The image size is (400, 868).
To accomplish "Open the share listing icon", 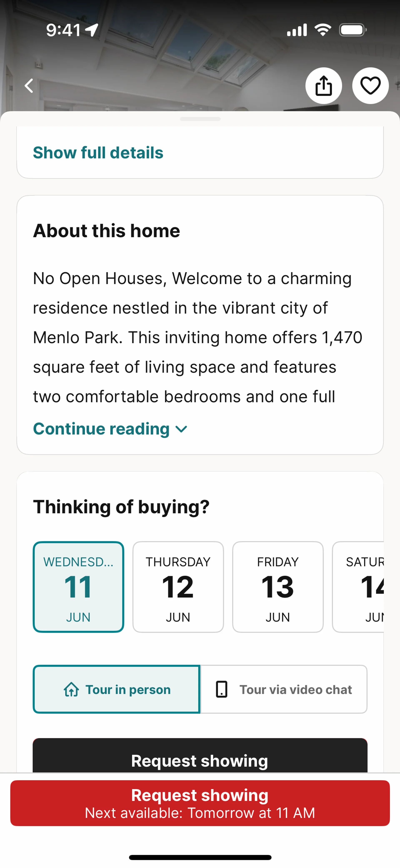I will click(324, 86).
